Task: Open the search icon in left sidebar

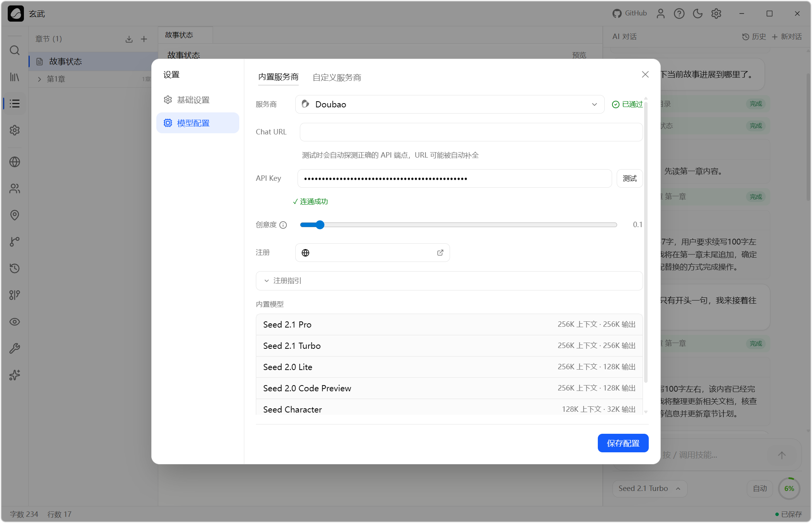Action: [x=15, y=50]
